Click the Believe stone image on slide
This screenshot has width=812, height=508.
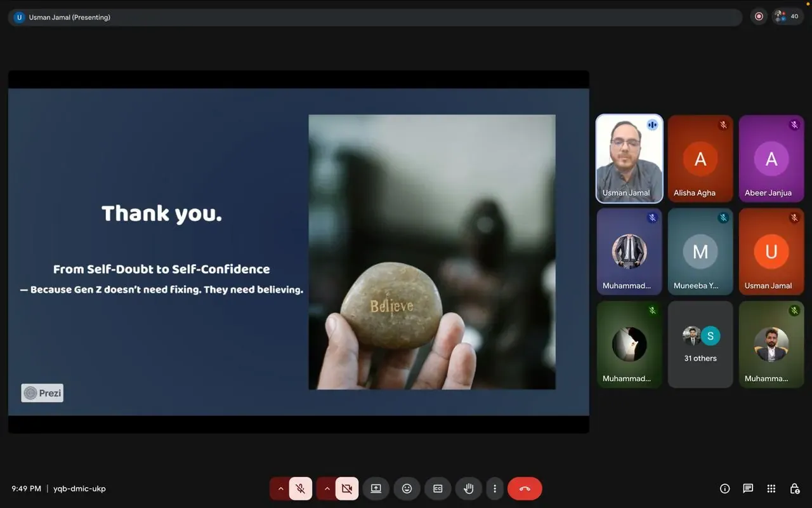point(432,251)
